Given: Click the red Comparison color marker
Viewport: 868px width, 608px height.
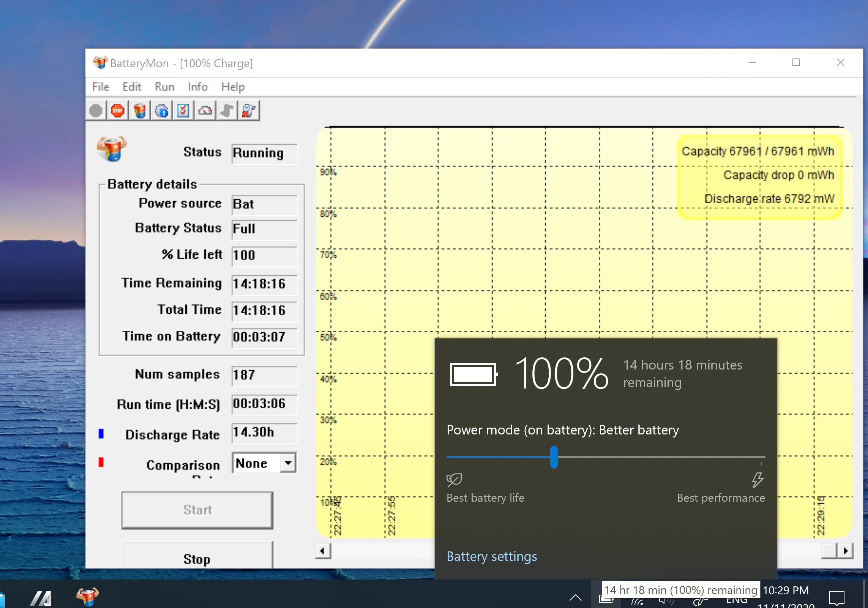Looking at the screenshot, I should 101,462.
